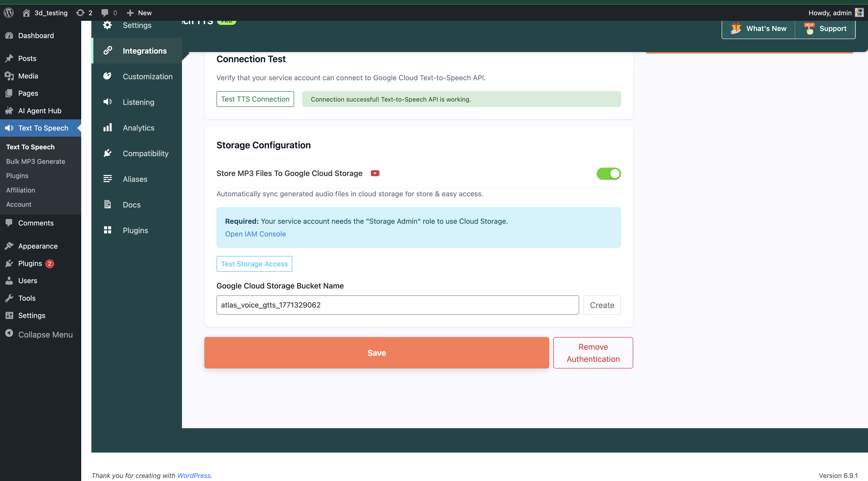868x481 pixels.
Task: Click the Comments bubble icon in the sidebar
Action: [9, 223]
